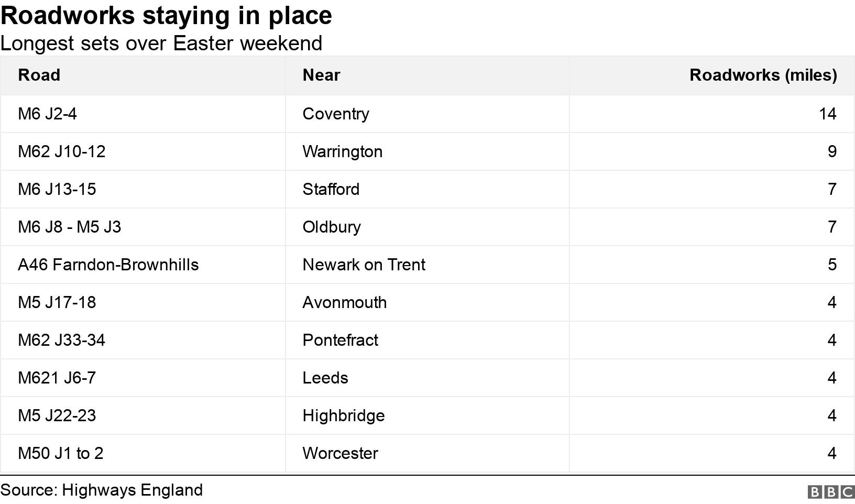Select the Near column header

point(321,75)
